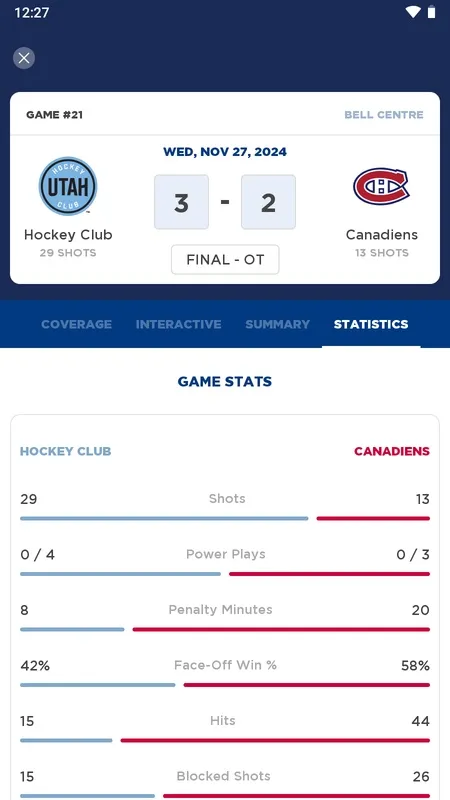This screenshot has width=450, height=800.
Task: Select the Summary tab
Action: [278, 324]
